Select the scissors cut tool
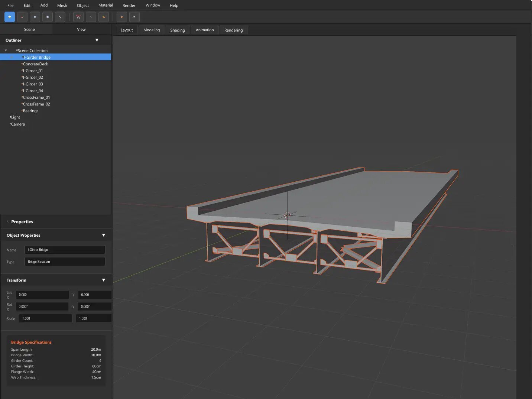Screen dimensions: 532x399 pyautogui.click(x=78, y=17)
